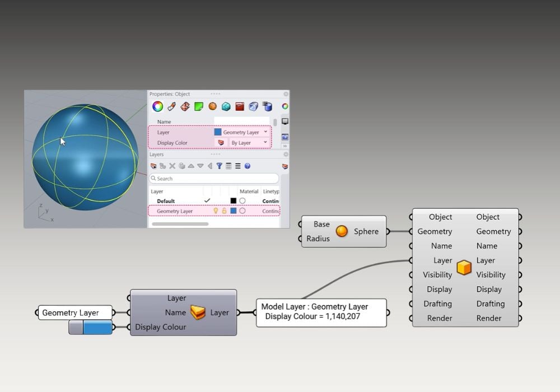560x392 pixels.
Task: Click the Linetype column header
Action: pyautogui.click(x=271, y=192)
